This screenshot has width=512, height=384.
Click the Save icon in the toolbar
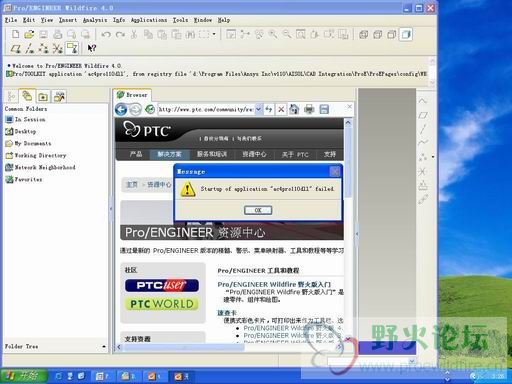(x=43, y=34)
